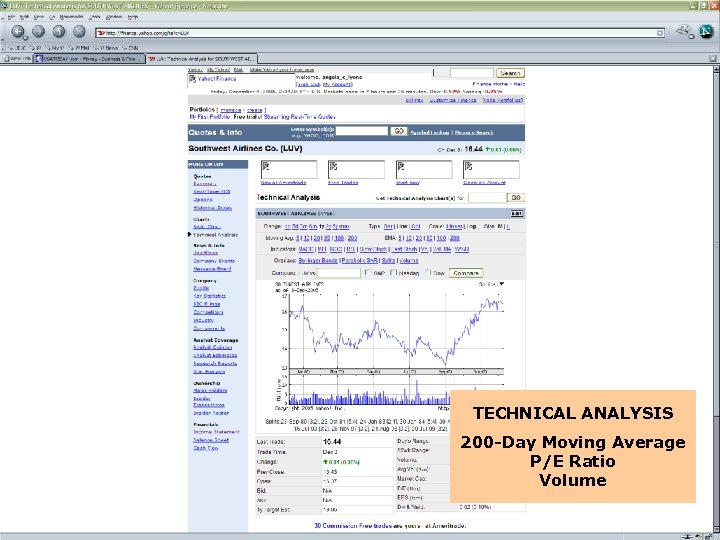This screenshot has width=720, height=540.
Task: Click the Compare symbols text field
Action: click(339, 273)
